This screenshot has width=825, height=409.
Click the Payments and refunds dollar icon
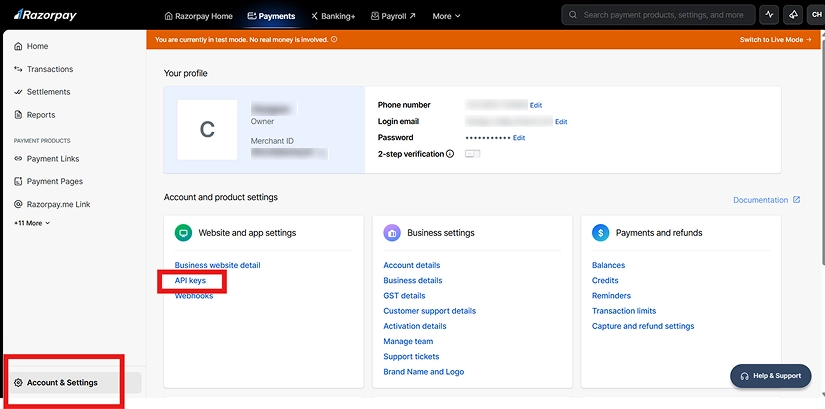coord(600,233)
